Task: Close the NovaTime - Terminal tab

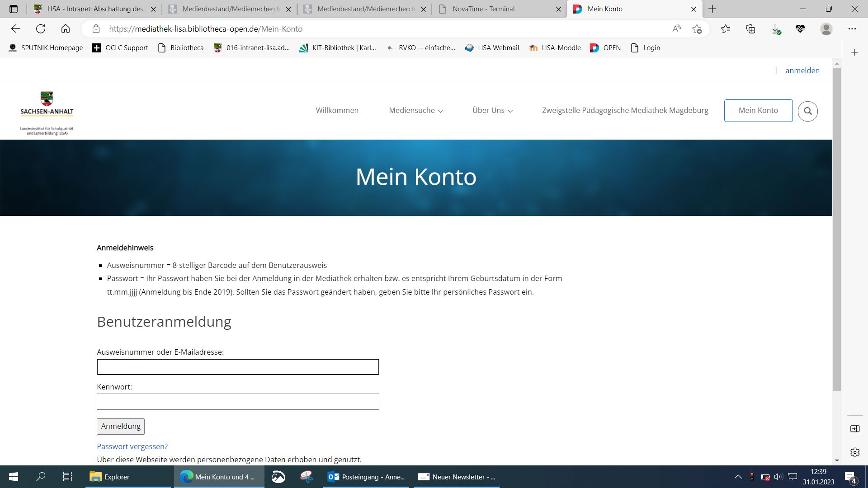Action: click(x=558, y=9)
